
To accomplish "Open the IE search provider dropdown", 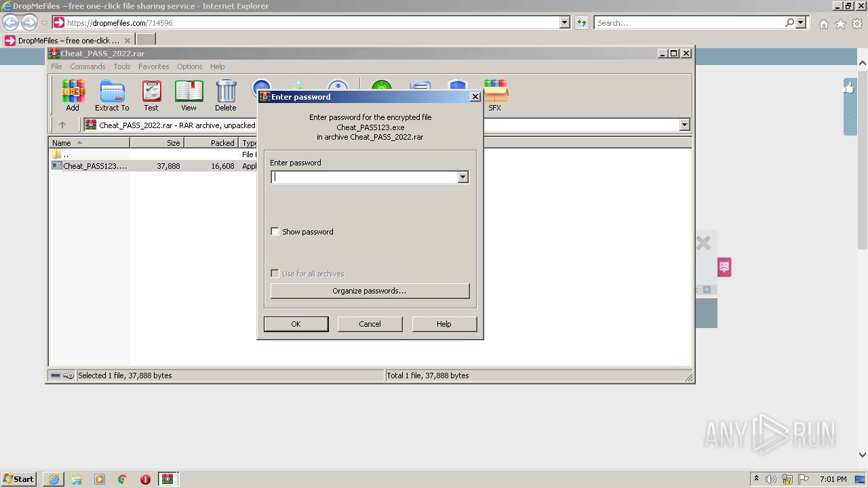I will tap(801, 22).
